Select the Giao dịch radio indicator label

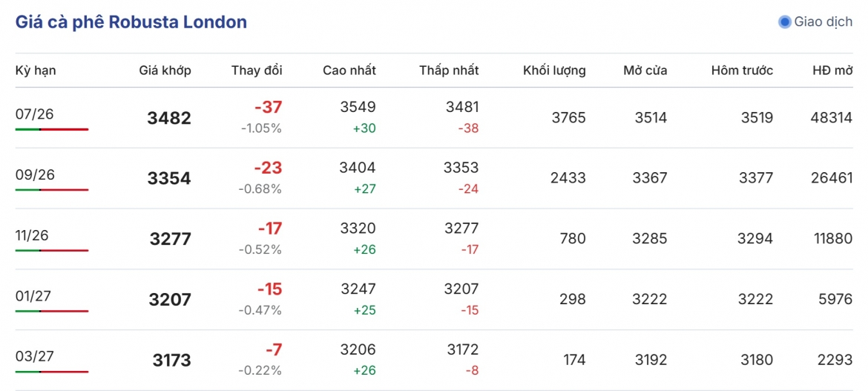[x=823, y=22]
